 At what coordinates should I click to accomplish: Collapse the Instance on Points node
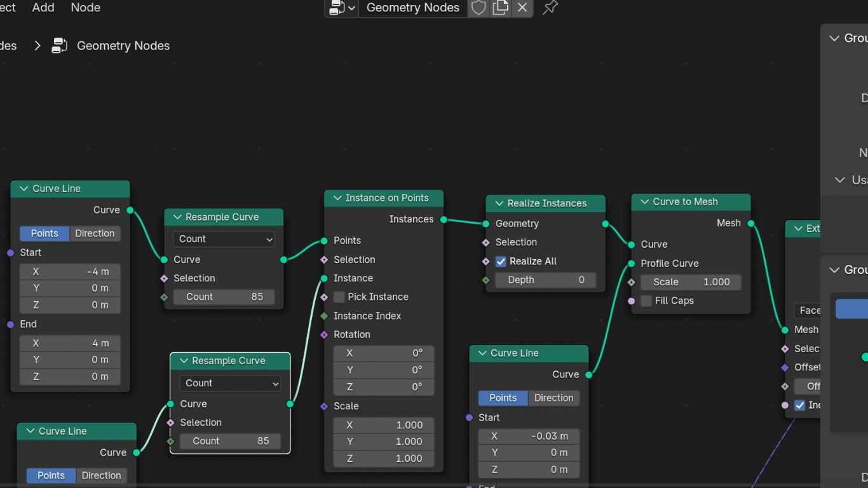point(336,198)
